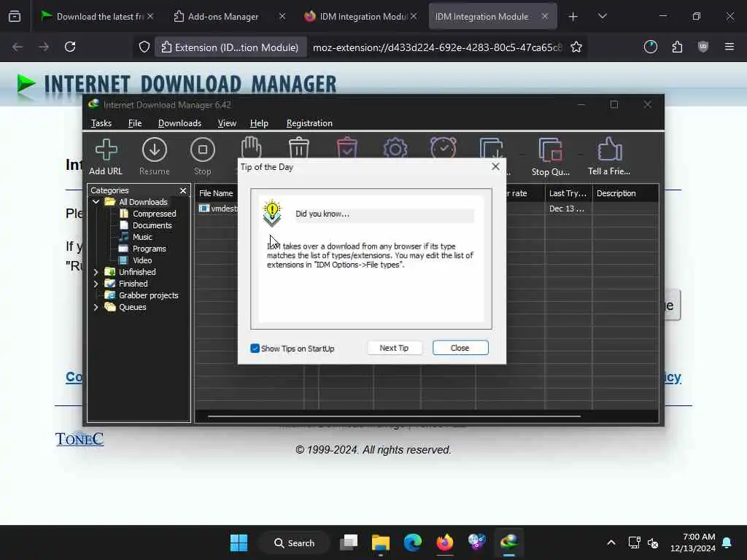Open the list all tabs dropdown
747x560 pixels.
(x=602, y=17)
